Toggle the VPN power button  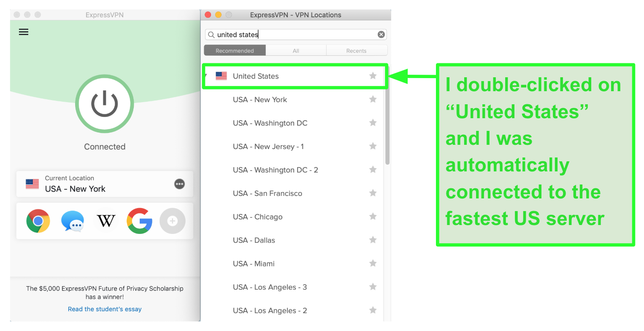click(105, 104)
